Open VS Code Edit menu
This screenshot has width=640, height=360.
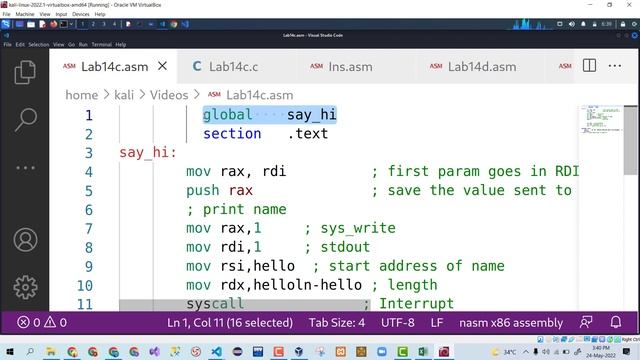[x=20, y=44]
